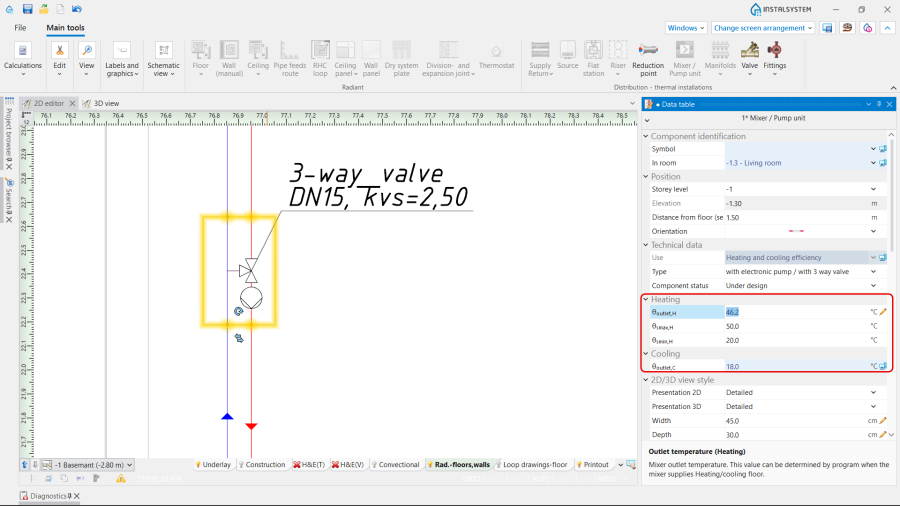The width and height of the screenshot is (900, 506).
Task: Select the Manifolds tool
Action: [720, 59]
